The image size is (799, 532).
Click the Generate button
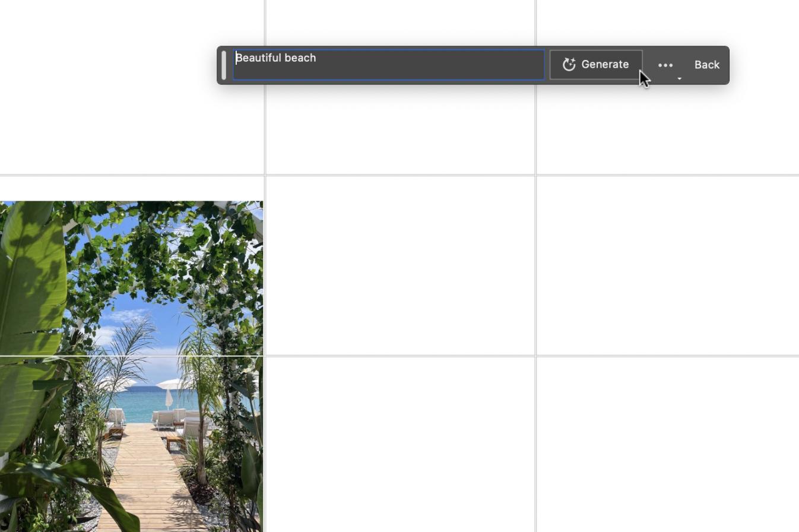pos(596,65)
